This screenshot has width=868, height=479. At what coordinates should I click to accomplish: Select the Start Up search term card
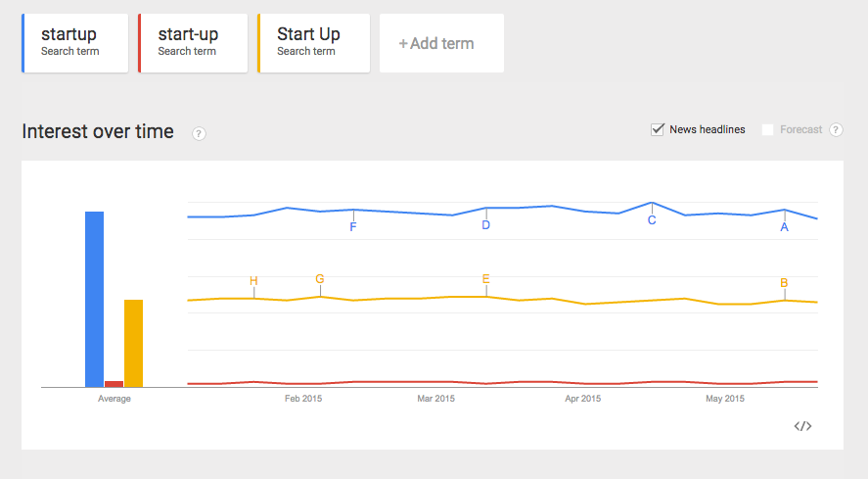coord(313,43)
